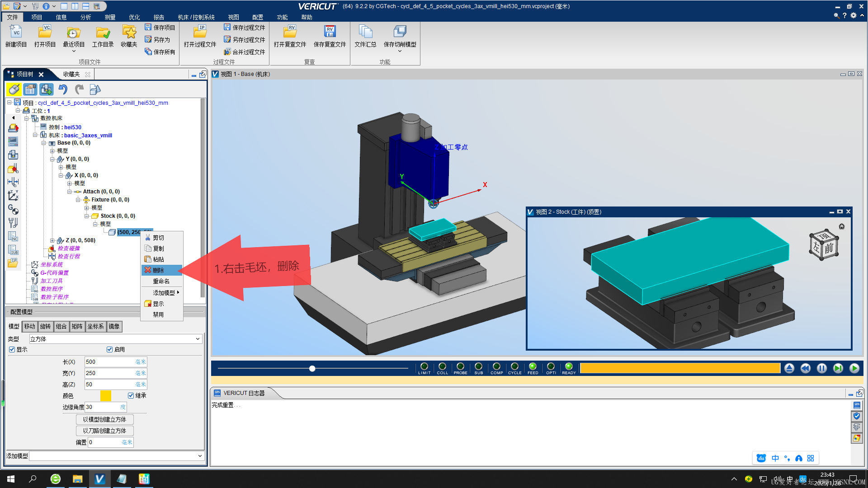Click the 保存所有 (Save All) button
This screenshot has width=868, height=488.
click(160, 52)
